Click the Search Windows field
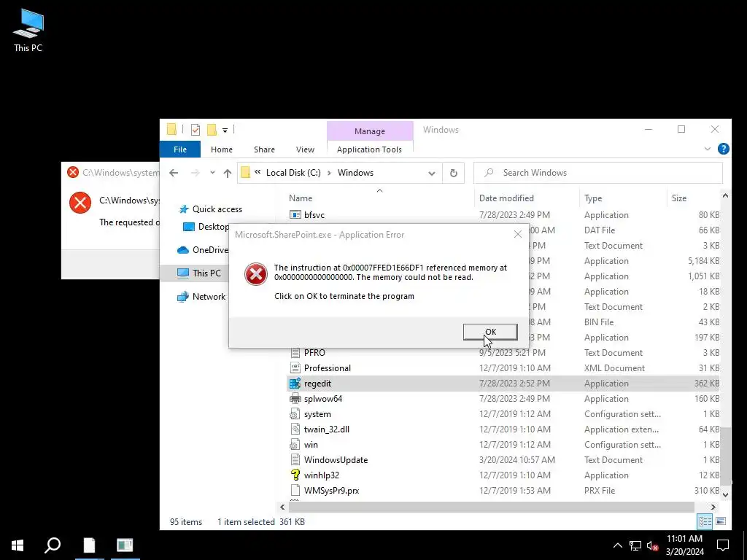Viewport: 747px width, 560px height. coord(598,173)
